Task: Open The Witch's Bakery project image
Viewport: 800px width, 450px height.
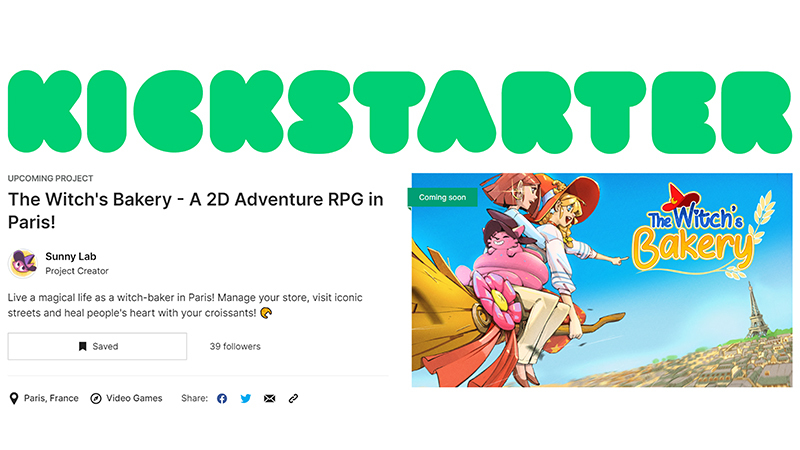Action: point(602,280)
